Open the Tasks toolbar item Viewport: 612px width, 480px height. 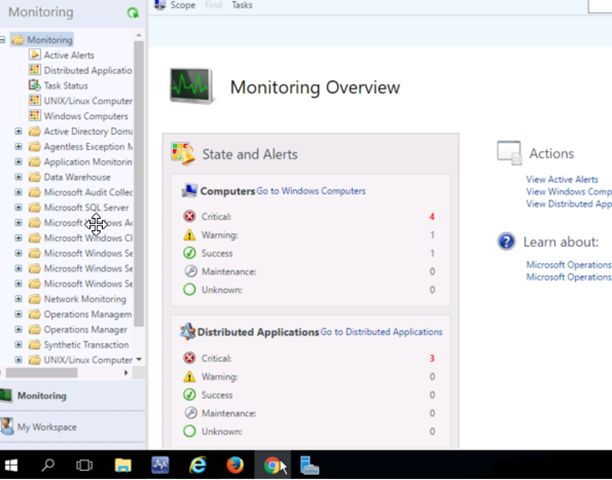pyautogui.click(x=242, y=5)
